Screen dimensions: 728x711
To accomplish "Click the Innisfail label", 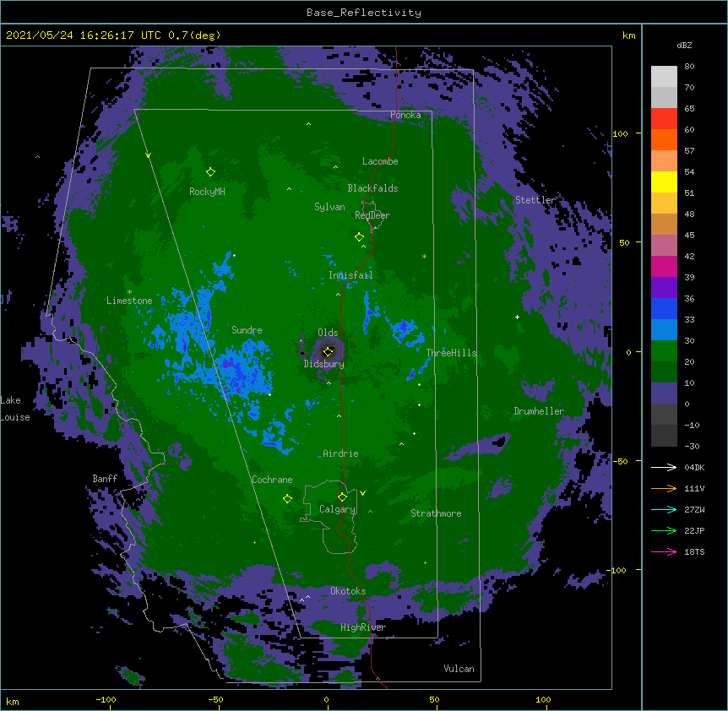I will (x=350, y=275).
